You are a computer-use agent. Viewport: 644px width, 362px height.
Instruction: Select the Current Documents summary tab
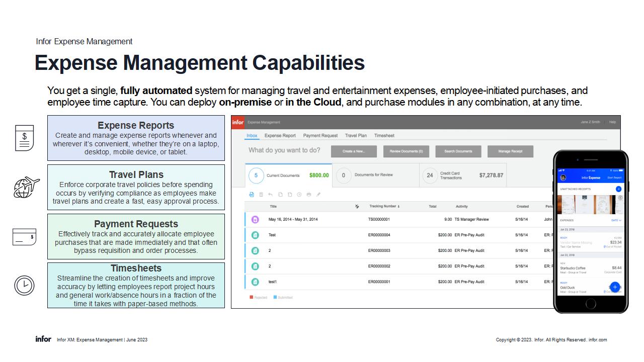click(x=289, y=175)
